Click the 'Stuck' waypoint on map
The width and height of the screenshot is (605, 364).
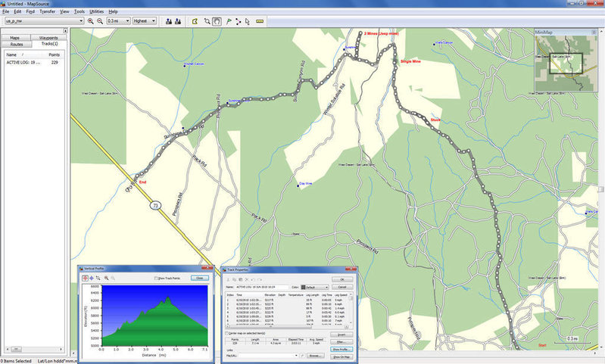[x=435, y=120]
